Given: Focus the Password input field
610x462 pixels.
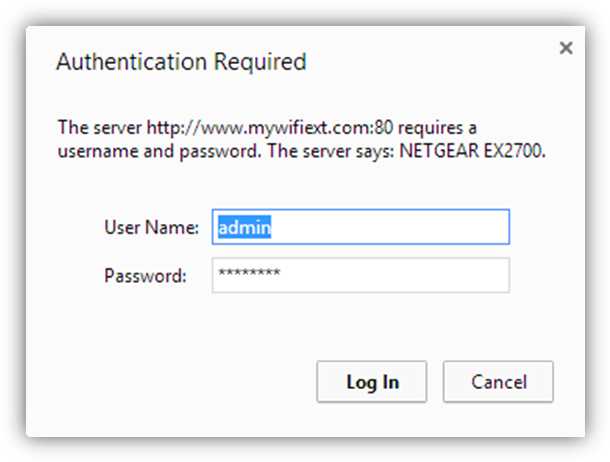Looking at the screenshot, I should [360, 275].
